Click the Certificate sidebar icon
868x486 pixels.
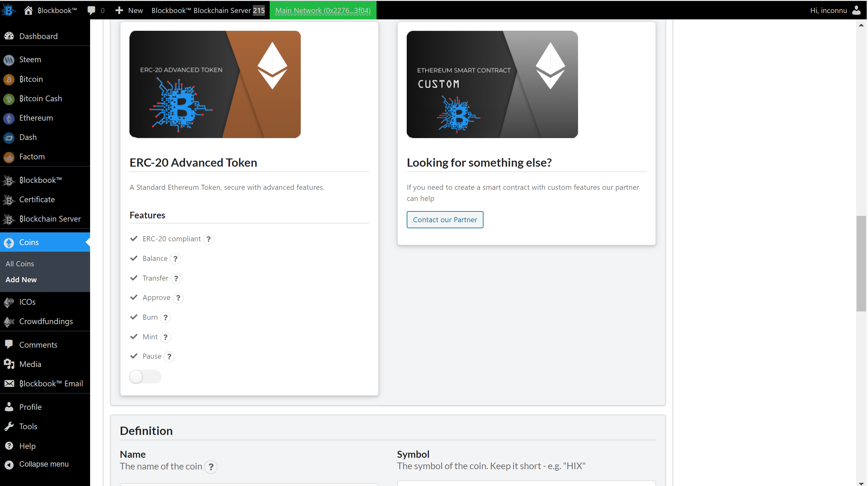point(9,200)
